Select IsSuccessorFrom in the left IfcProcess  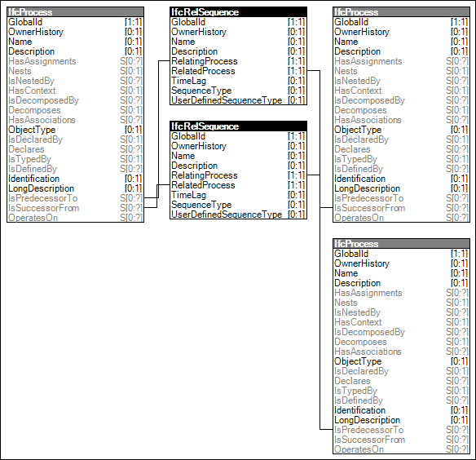click(75, 208)
